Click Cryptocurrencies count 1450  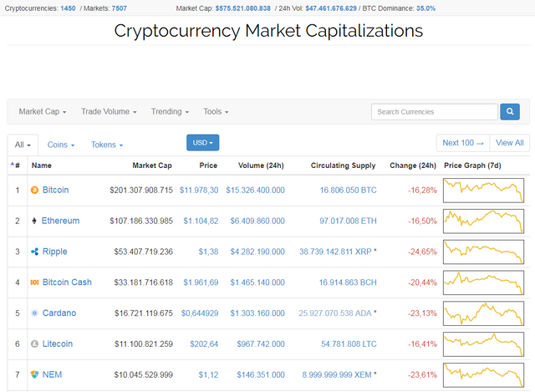pyautogui.click(x=68, y=8)
